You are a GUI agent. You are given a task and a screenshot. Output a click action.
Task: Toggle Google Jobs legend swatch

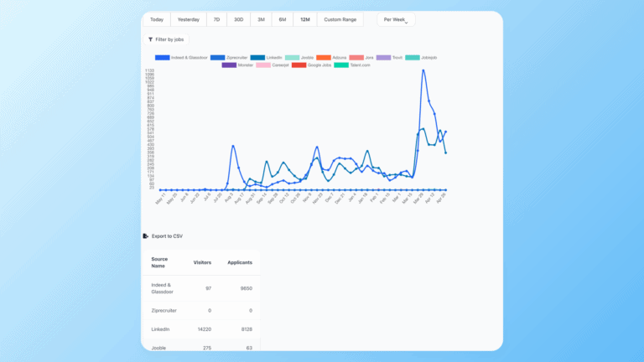point(299,65)
